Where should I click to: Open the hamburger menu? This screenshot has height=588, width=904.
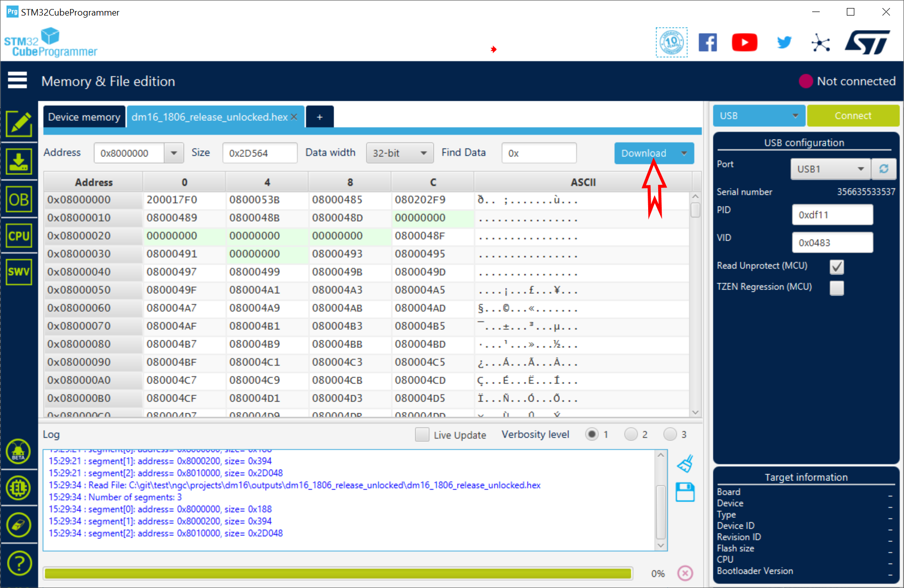(x=18, y=80)
